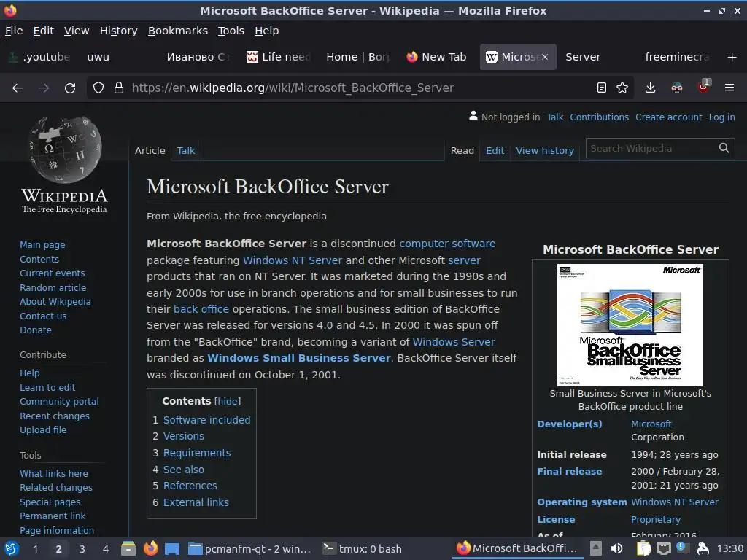Open the Help menu
Viewport: 747px width, 560px height.
pos(267,31)
